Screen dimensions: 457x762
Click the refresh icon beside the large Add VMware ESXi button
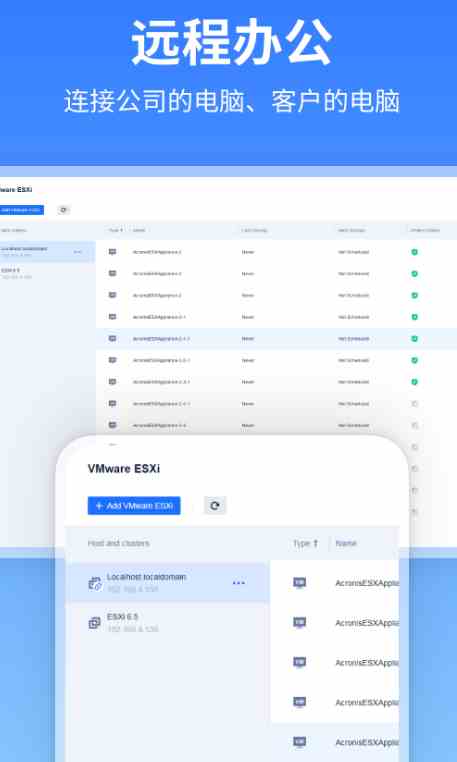pyautogui.click(x=215, y=505)
